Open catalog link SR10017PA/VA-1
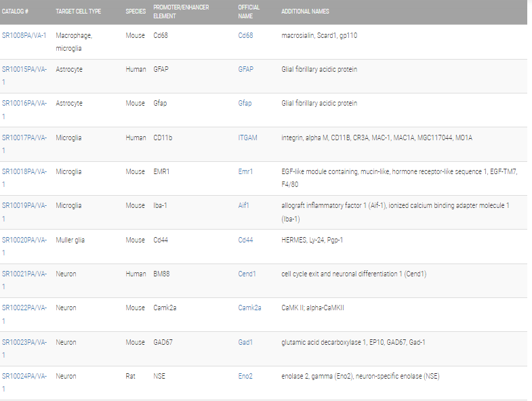Image resolution: width=532 pixels, height=401 pixels. pyautogui.click(x=24, y=144)
